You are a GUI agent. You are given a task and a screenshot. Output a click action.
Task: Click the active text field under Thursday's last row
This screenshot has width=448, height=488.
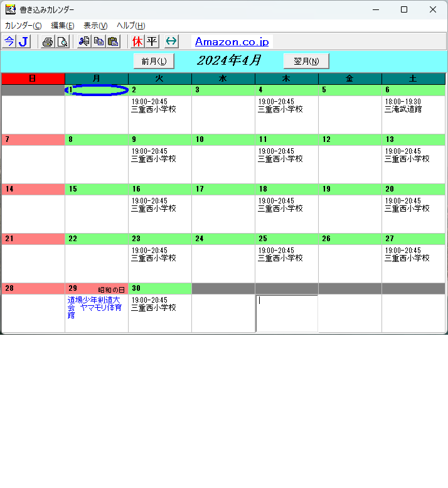click(287, 313)
